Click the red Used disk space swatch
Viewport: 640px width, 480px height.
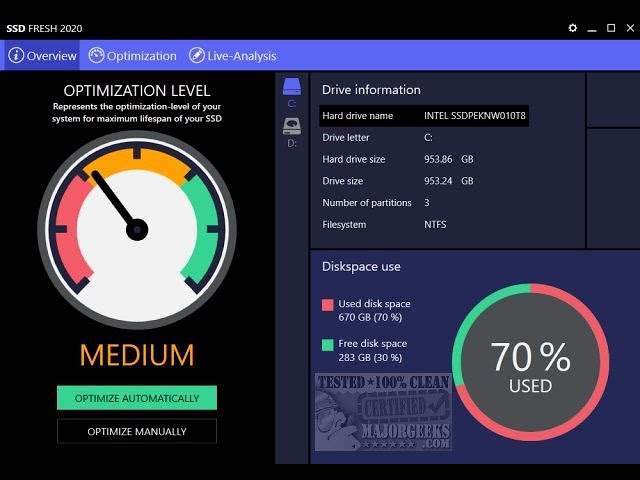[x=328, y=305]
